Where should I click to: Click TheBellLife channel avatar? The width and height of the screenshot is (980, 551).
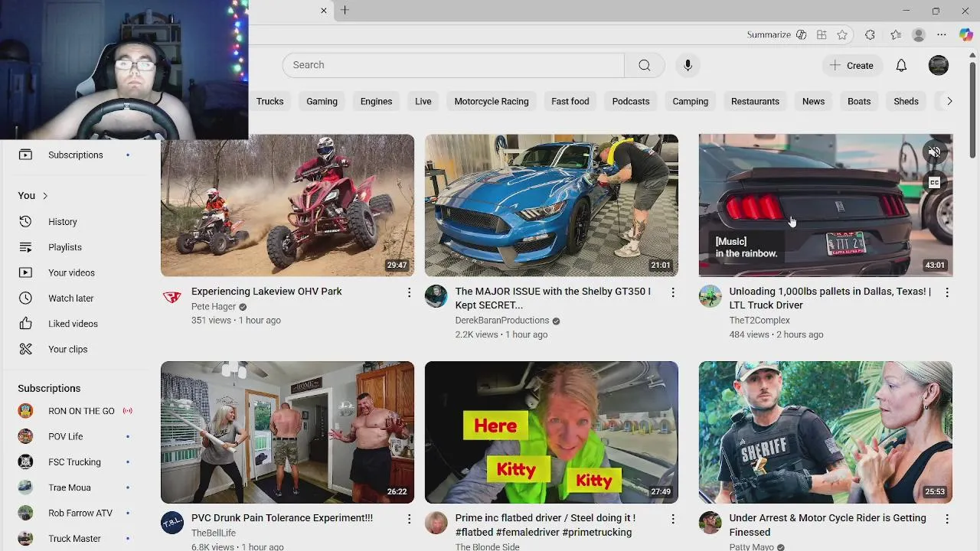click(x=172, y=523)
